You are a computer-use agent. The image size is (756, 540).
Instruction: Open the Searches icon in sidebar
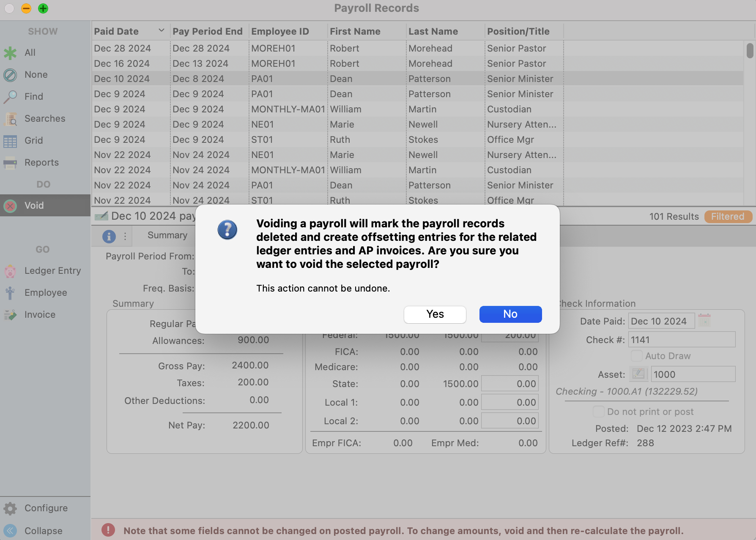coord(10,119)
